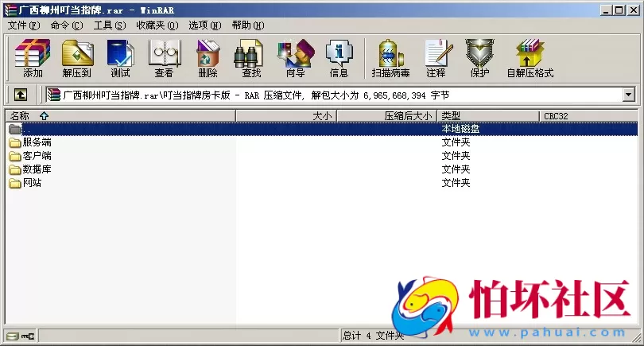Sort by 压缩后大小 column header

[x=387, y=116]
